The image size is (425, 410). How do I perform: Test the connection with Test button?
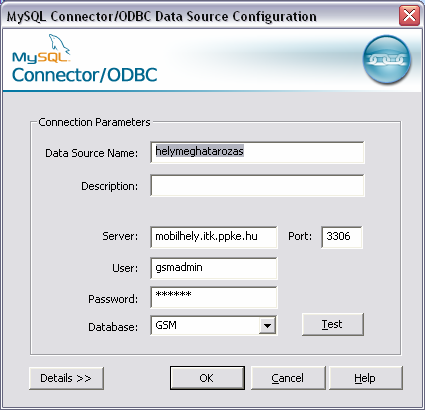(x=332, y=324)
